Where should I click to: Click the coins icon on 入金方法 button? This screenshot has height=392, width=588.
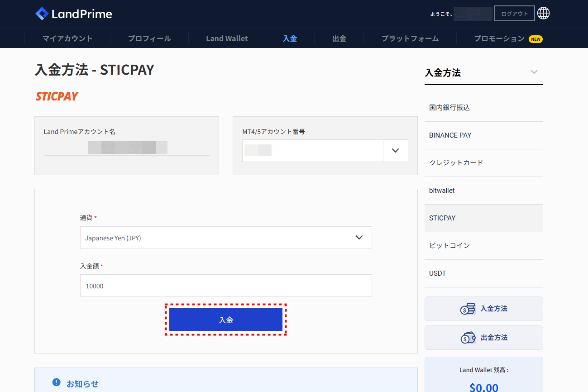click(468, 309)
